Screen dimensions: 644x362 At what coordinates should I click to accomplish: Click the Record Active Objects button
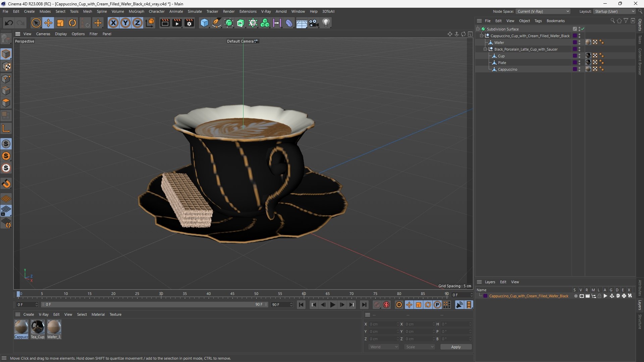pos(377,305)
